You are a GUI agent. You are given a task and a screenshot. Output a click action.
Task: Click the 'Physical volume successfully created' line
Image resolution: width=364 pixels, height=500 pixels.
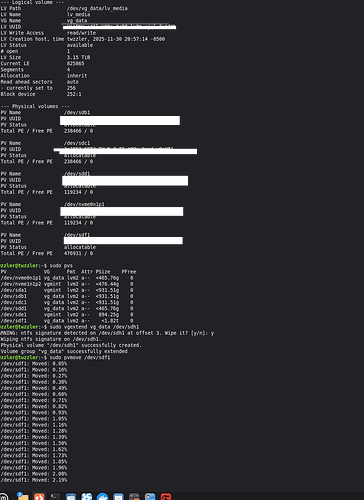(71, 345)
